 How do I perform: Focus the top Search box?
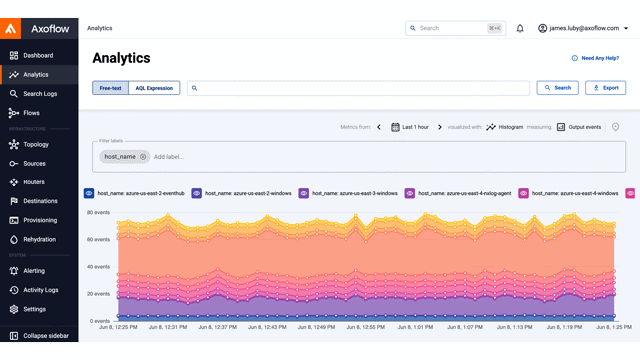click(456, 28)
